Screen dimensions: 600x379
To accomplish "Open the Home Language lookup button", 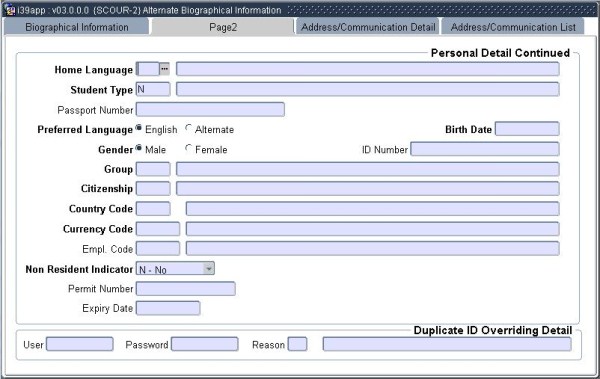I will tap(165, 69).
